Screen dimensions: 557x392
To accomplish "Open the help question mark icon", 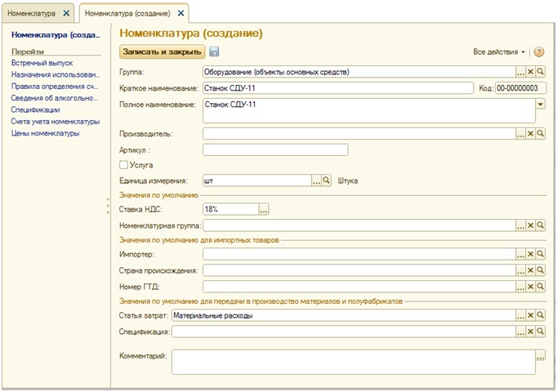I will (539, 52).
